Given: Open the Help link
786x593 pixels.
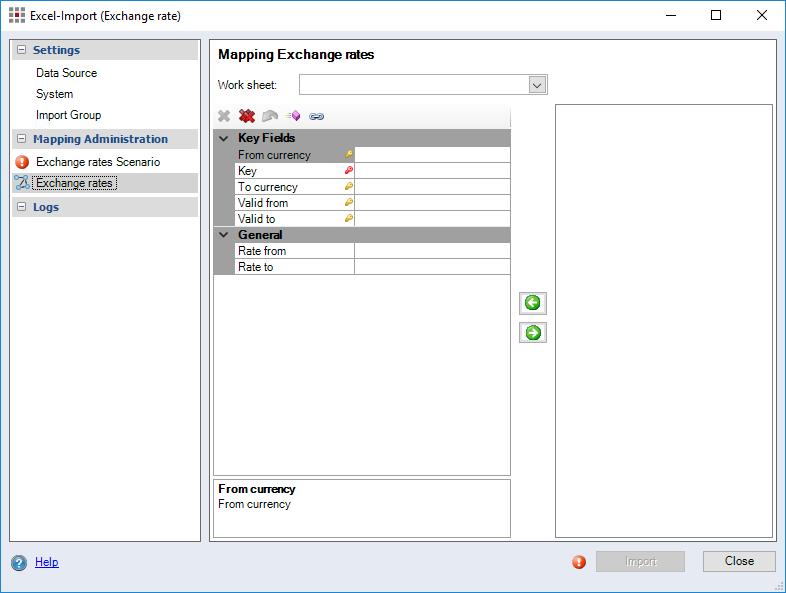Looking at the screenshot, I should coord(47,562).
